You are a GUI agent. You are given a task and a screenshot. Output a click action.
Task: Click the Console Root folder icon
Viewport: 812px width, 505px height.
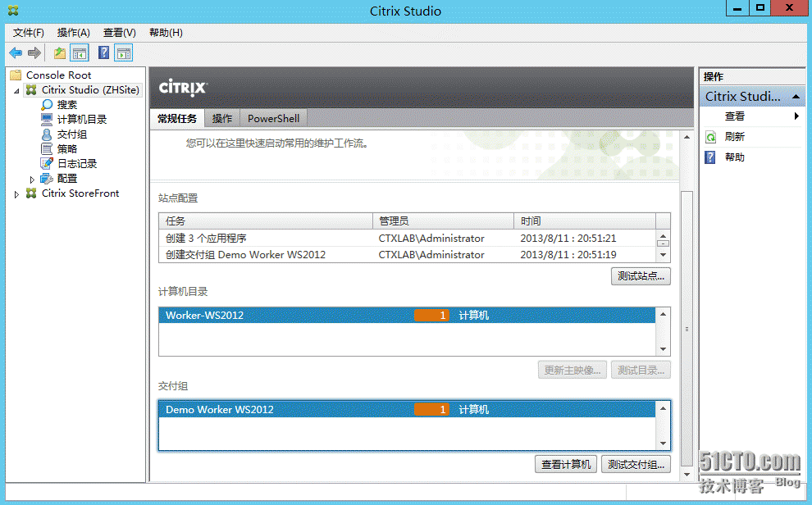click(16, 75)
